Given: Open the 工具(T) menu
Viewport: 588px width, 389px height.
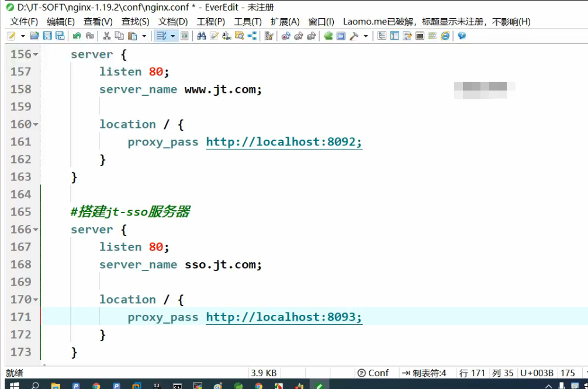Looking at the screenshot, I should (x=248, y=22).
